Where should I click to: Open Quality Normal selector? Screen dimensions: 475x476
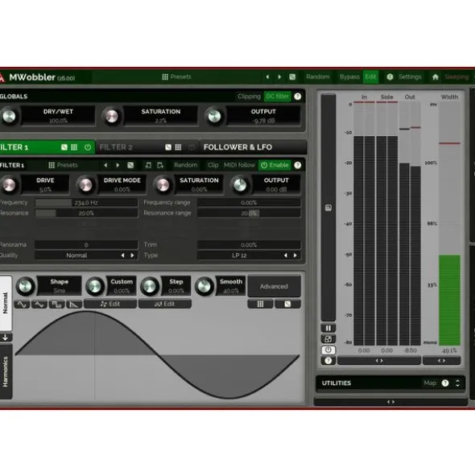click(86, 255)
